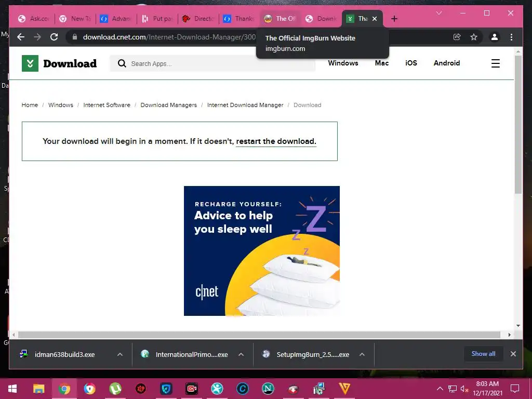
Task: Open the orange V app in taskbar
Action: coord(344,389)
